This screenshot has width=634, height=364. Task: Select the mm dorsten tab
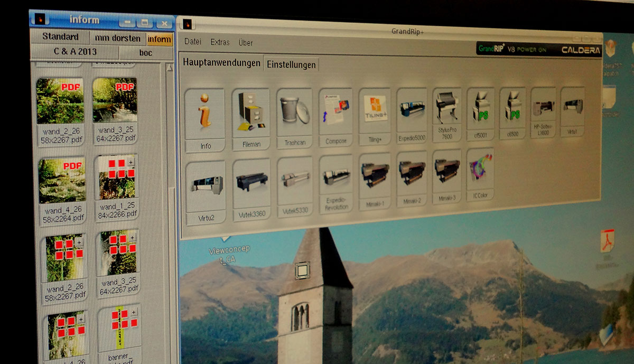[117, 39]
